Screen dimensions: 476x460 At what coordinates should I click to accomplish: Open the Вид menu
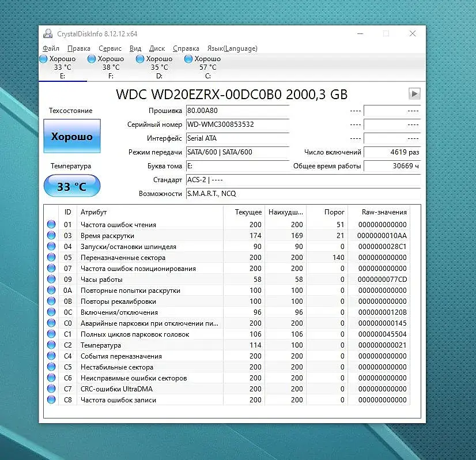135,48
